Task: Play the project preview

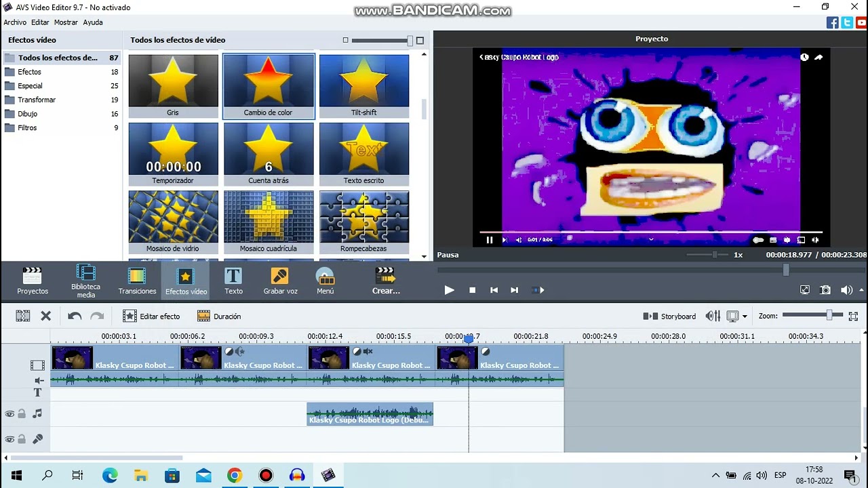Action: 449,290
